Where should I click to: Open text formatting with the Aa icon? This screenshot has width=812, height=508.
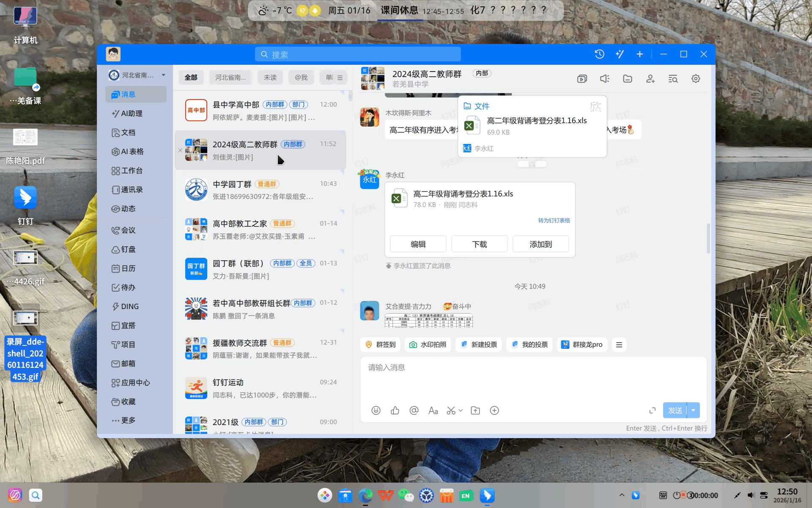(433, 410)
